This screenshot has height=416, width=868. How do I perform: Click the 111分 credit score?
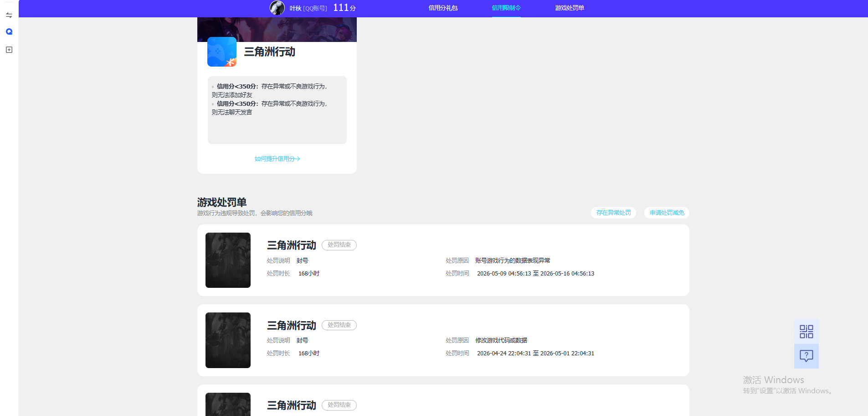pos(344,8)
